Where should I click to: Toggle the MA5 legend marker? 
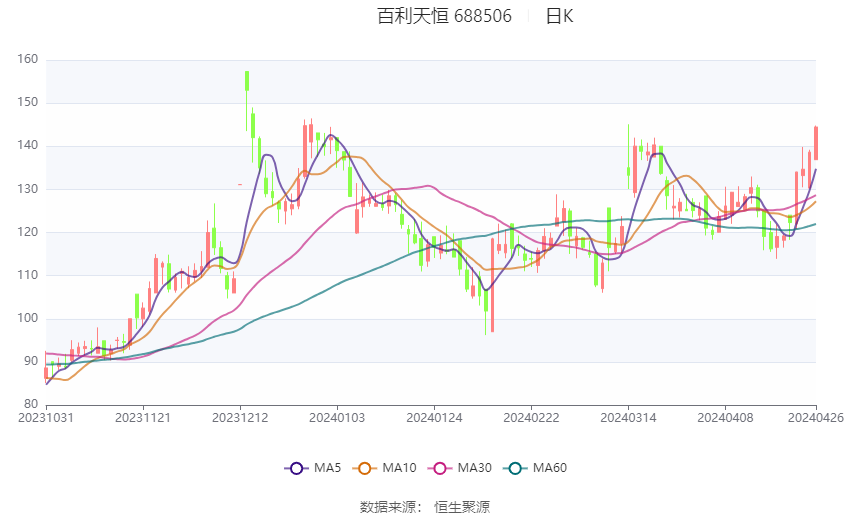(297, 468)
